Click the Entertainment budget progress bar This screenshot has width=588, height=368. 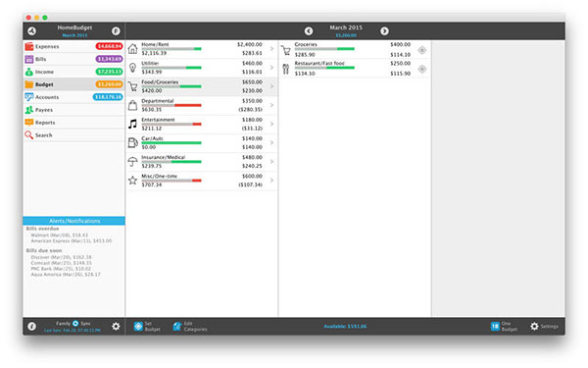[171, 124]
